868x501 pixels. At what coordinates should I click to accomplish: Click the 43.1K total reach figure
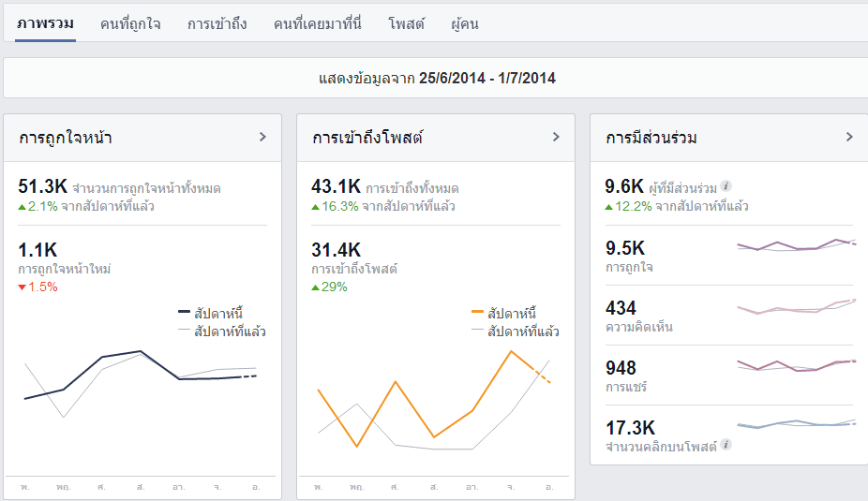pyautogui.click(x=336, y=186)
